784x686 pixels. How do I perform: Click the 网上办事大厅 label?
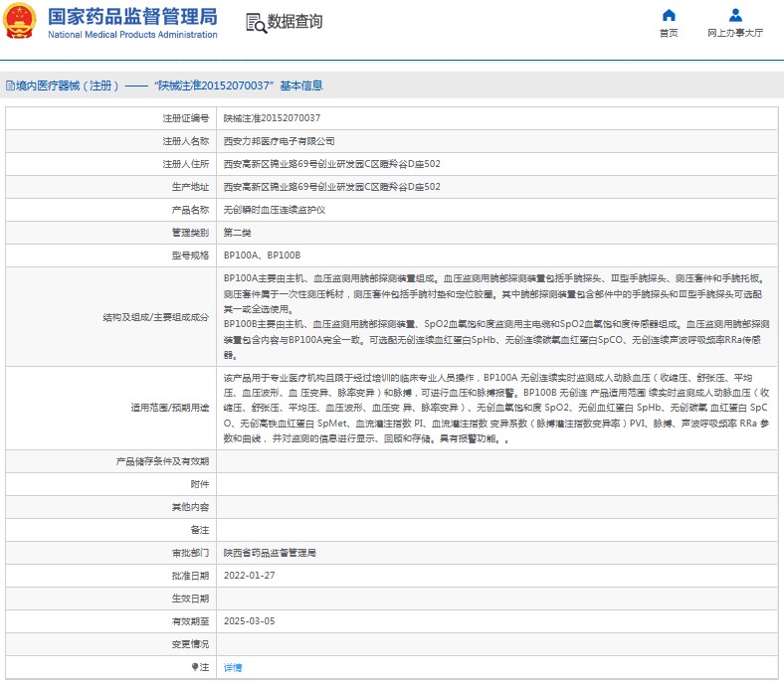[735, 33]
